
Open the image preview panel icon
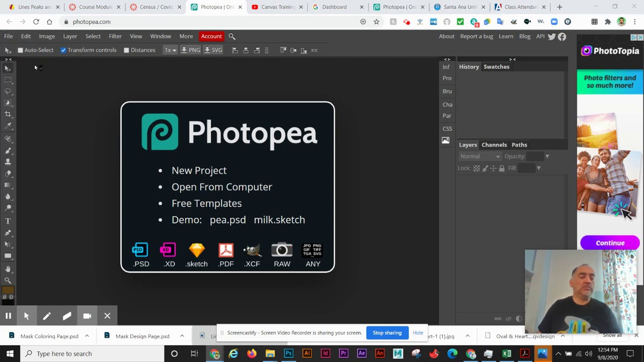(445, 141)
